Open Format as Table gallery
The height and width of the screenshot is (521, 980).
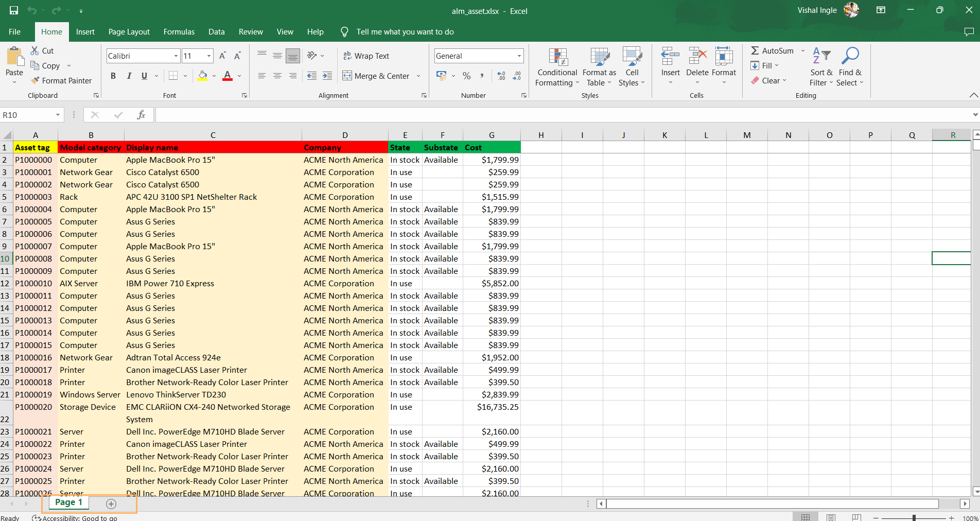click(x=599, y=67)
